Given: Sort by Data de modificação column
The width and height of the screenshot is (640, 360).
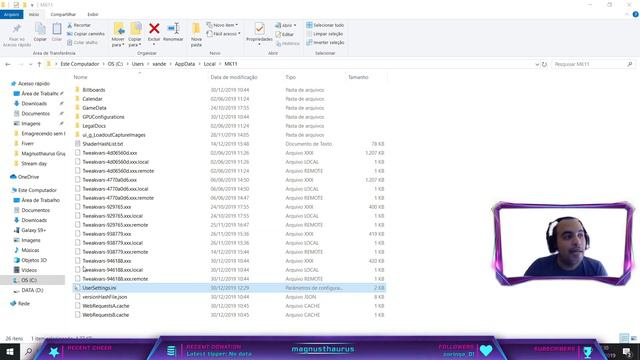Looking at the screenshot, I should pyautogui.click(x=234, y=77).
